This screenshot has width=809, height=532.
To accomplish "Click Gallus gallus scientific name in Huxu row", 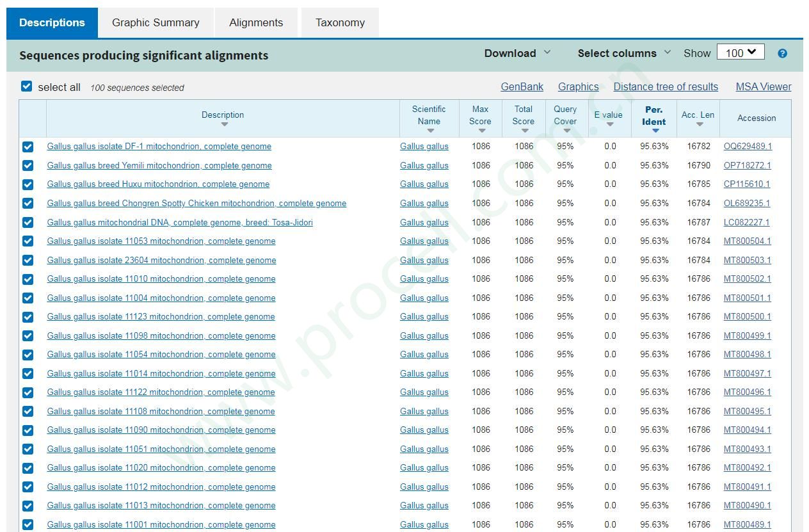I will coord(424,184).
